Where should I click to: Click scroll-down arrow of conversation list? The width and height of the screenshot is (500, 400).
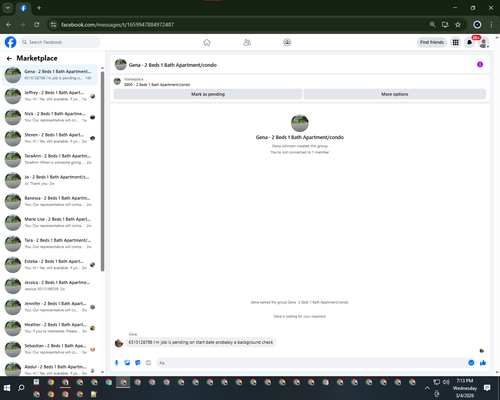[102, 372]
